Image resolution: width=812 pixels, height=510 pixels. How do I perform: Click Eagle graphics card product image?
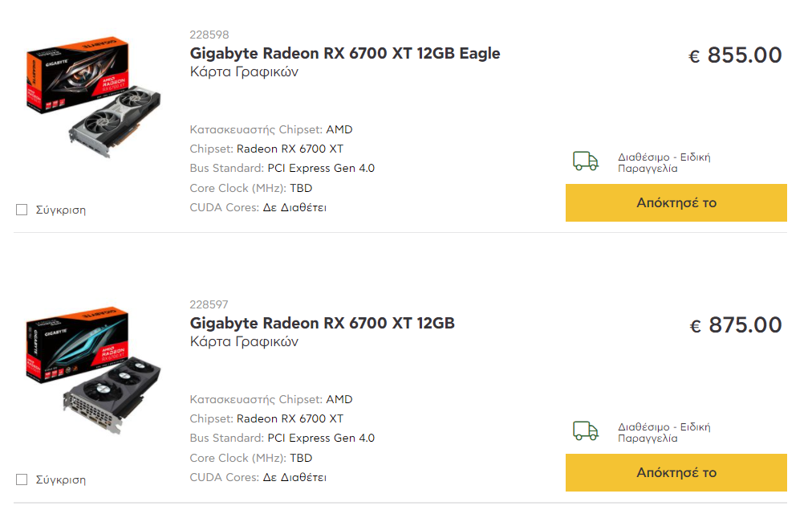click(x=93, y=97)
